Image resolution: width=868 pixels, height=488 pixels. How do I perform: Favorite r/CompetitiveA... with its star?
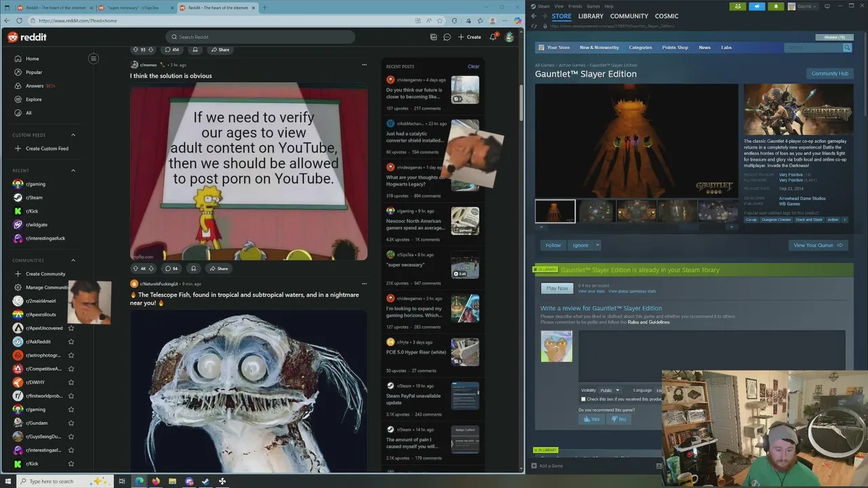click(x=71, y=369)
